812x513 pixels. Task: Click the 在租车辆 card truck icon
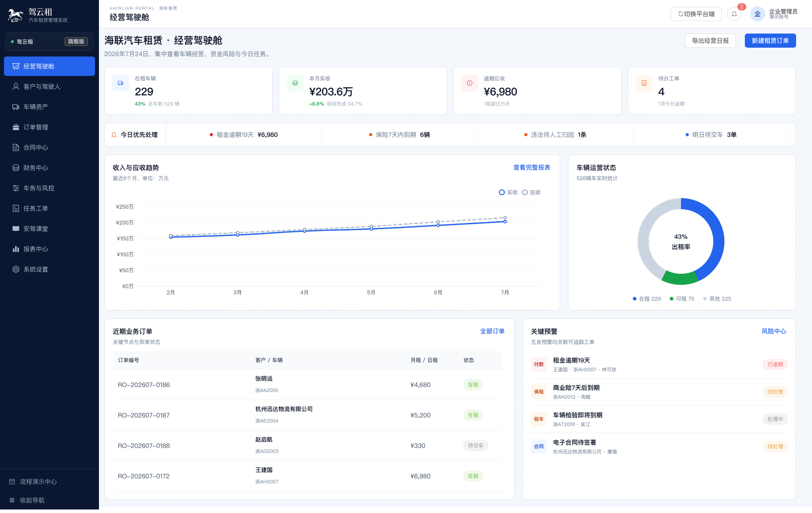tap(121, 83)
